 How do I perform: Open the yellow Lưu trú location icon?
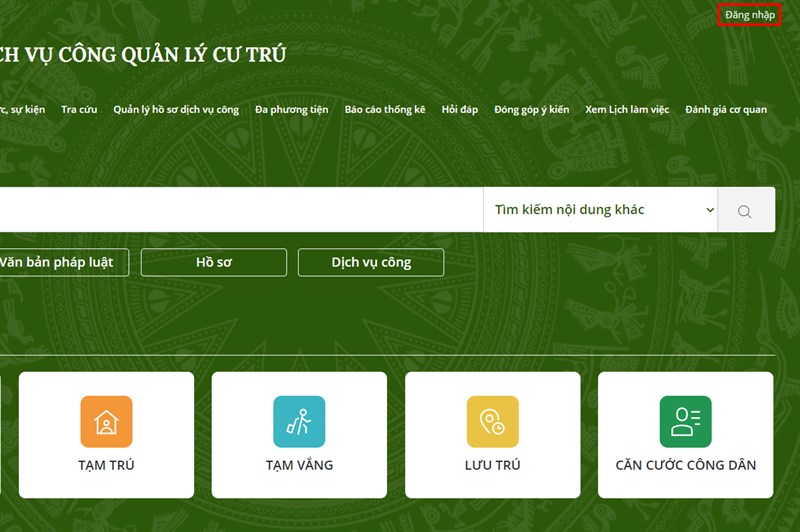492,421
